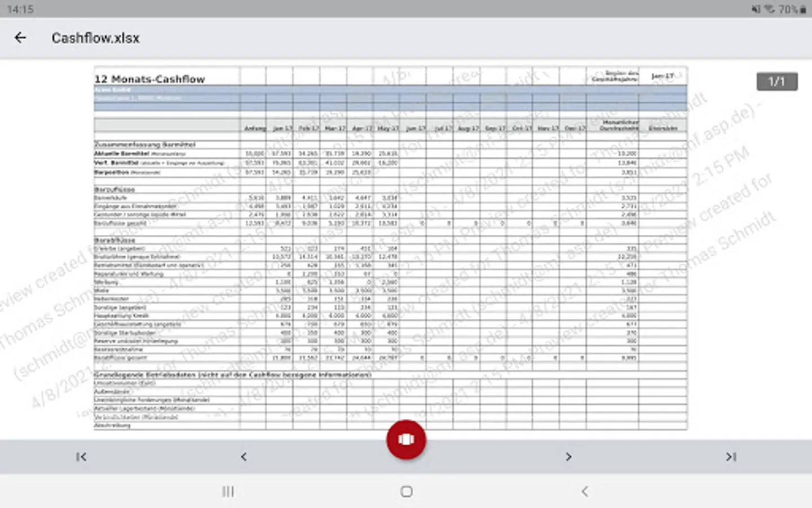
Task: Tap the clock showing 14:15
Action: (x=20, y=9)
